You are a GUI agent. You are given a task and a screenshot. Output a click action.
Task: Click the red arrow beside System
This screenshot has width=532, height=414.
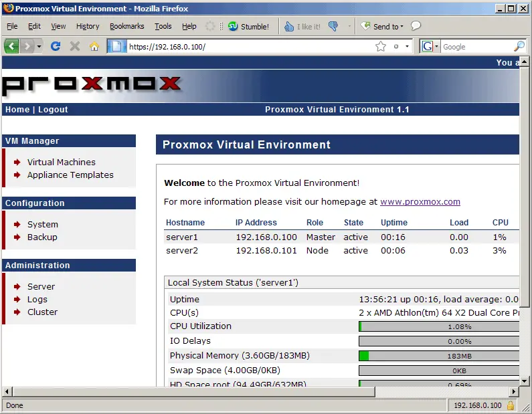(17, 225)
